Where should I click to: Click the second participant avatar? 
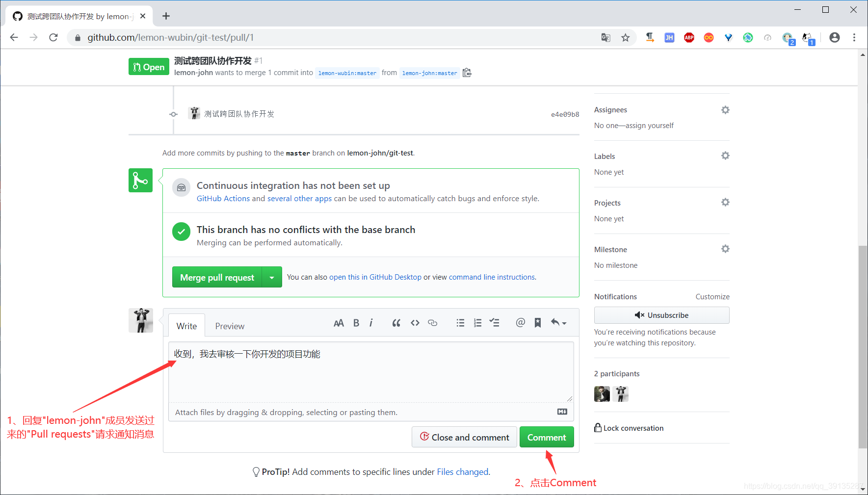[x=621, y=394]
